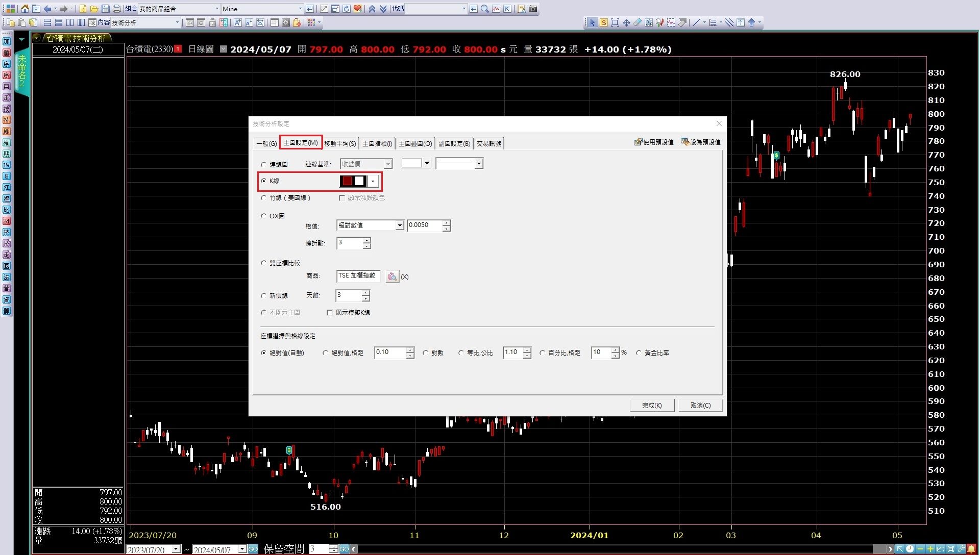
Task: Click the blue up-arrow marker tool
Action: [x=752, y=22]
